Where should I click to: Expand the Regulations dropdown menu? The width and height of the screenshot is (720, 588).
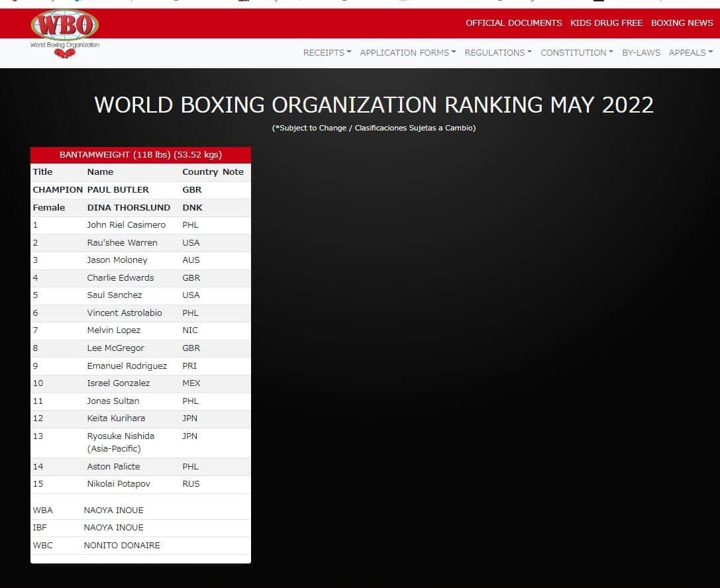pyautogui.click(x=497, y=53)
